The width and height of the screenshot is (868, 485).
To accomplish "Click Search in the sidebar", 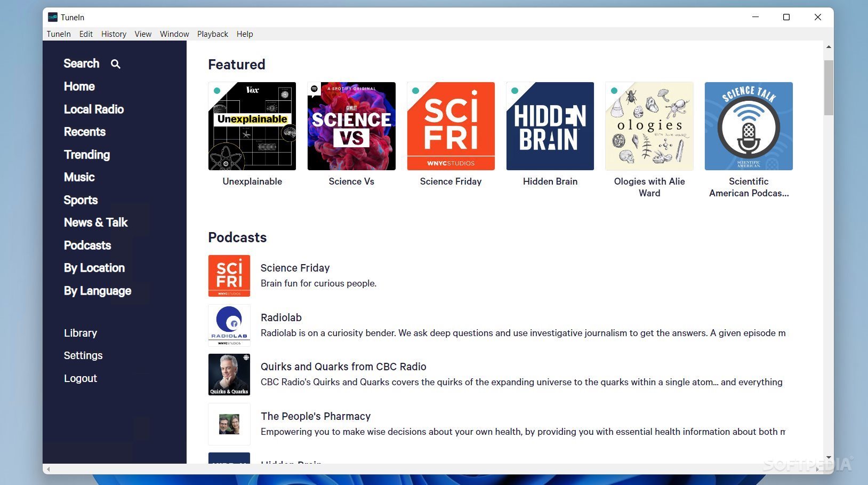I will coord(82,63).
